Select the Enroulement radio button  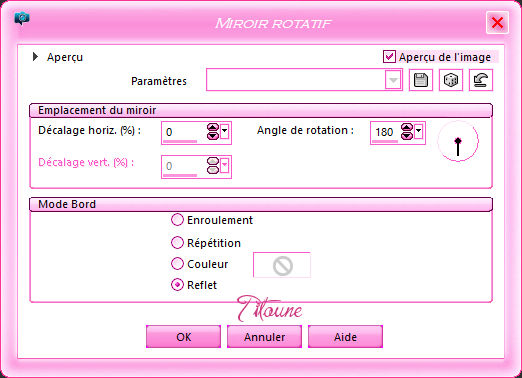pyautogui.click(x=177, y=220)
